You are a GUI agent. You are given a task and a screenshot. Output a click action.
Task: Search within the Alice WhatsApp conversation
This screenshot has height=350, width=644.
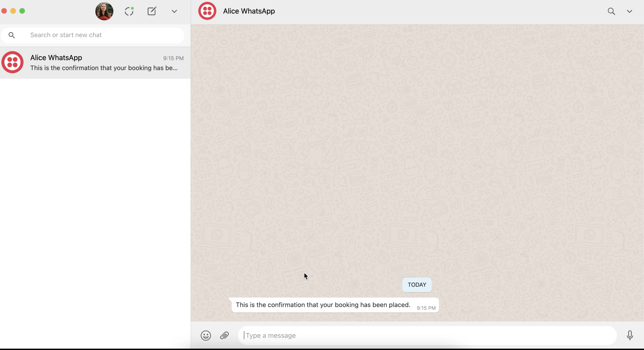pyautogui.click(x=611, y=11)
